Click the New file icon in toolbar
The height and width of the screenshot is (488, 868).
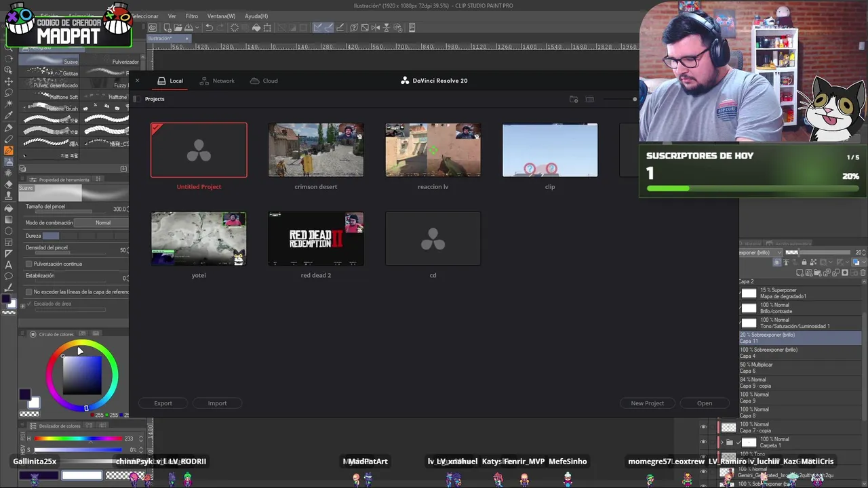(167, 28)
